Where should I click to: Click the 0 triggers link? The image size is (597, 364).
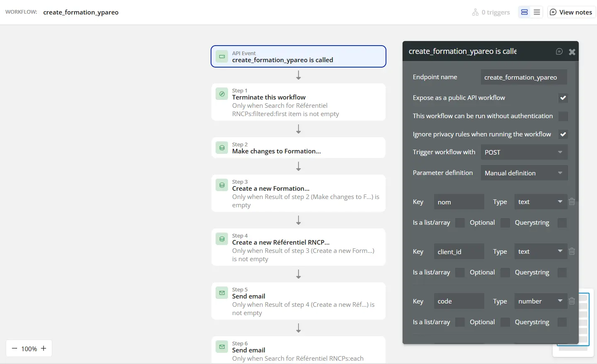pyautogui.click(x=491, y=12)
